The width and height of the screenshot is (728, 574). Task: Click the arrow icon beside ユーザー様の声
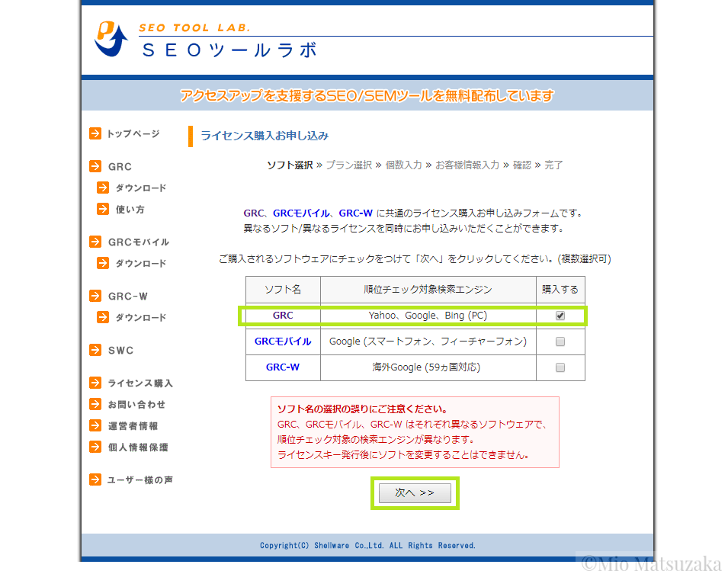[x=95, y=479]
